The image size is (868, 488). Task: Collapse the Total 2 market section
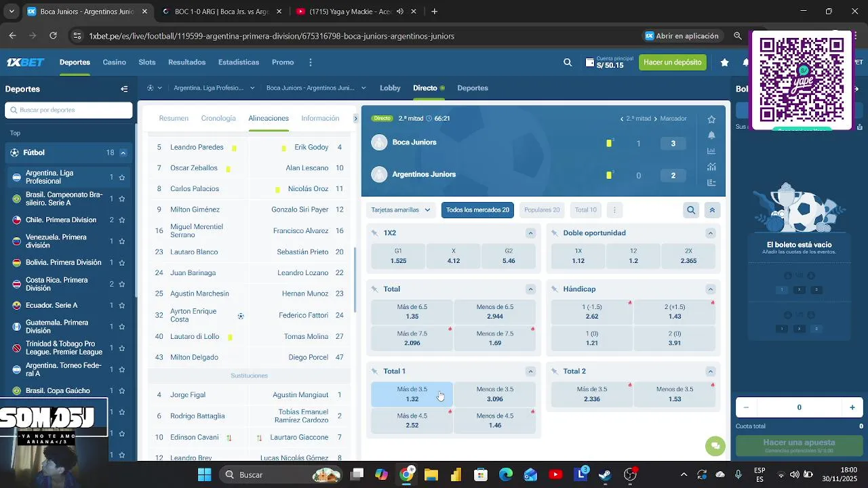[710, 371]
